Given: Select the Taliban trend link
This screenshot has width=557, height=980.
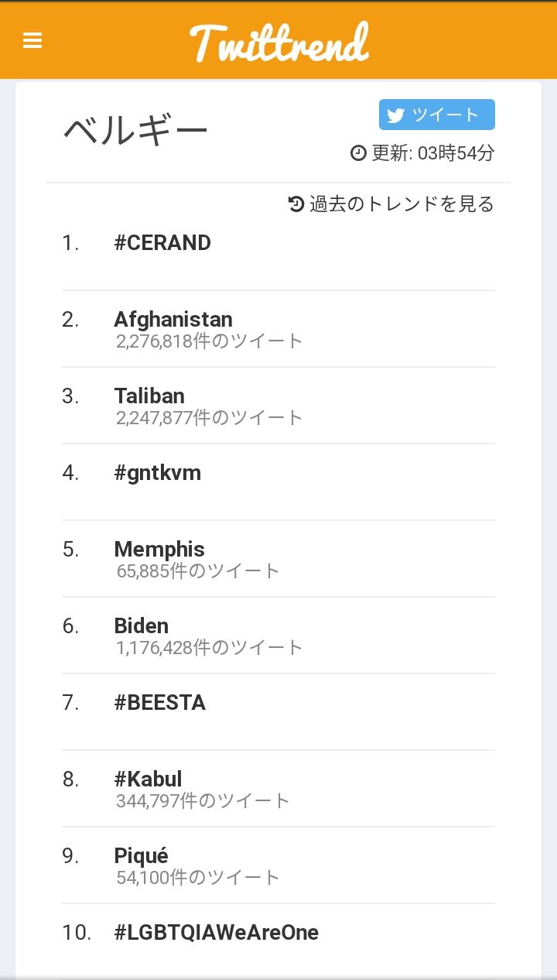Looking at the screenshot, I should point(149,396).
